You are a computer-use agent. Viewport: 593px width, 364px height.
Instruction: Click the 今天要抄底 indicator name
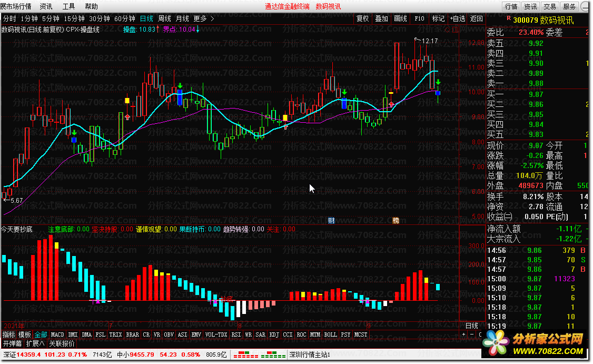17,229
